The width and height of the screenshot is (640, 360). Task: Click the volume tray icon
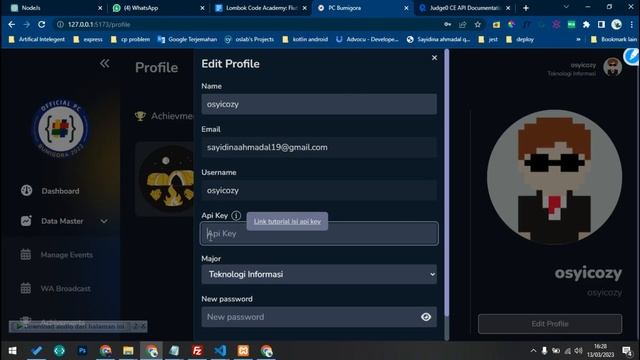tap(578, 351)
